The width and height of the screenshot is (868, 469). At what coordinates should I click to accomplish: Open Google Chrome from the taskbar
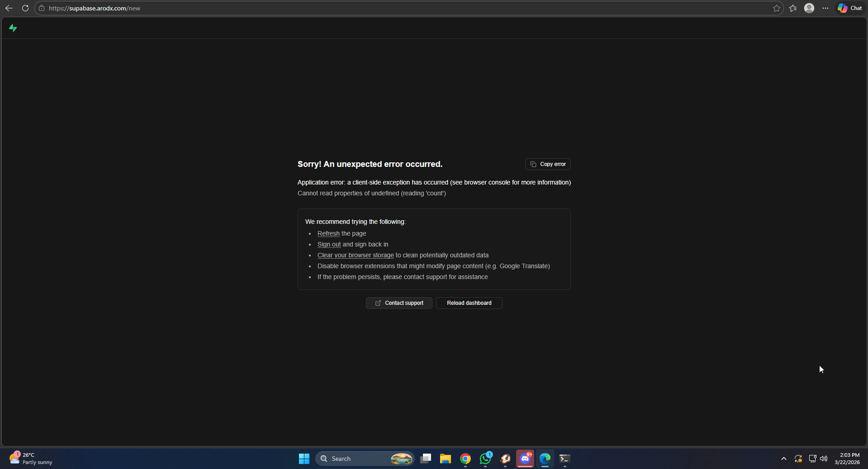coord(465,459)
